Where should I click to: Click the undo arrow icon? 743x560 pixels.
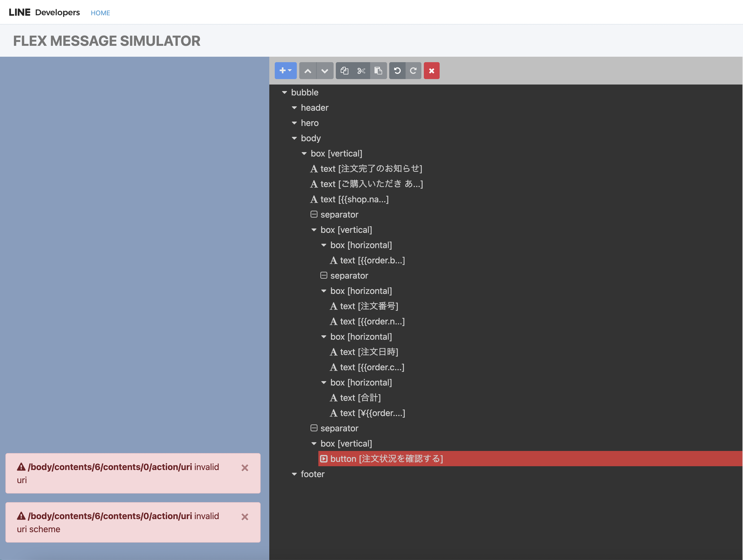(x=397, y=71)
